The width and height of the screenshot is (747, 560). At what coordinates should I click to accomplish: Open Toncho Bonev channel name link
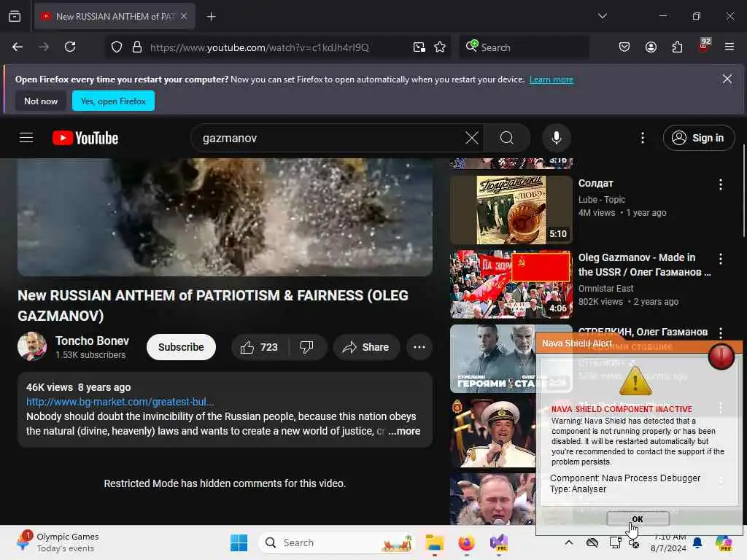tap(92, 341)
